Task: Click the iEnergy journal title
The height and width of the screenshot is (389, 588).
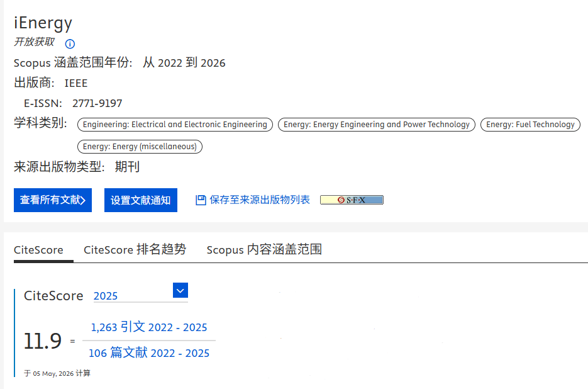Action: click(x=43, y=23)
